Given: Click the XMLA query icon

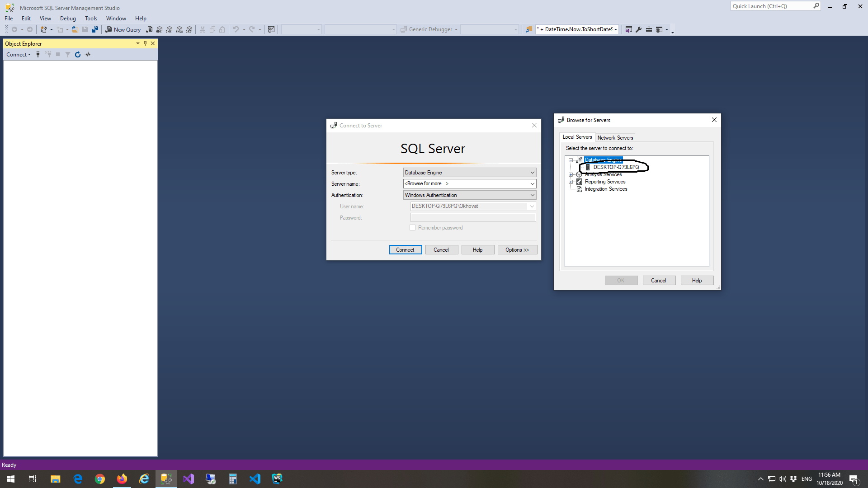Looking at the screenshot, I should (179, 29).
